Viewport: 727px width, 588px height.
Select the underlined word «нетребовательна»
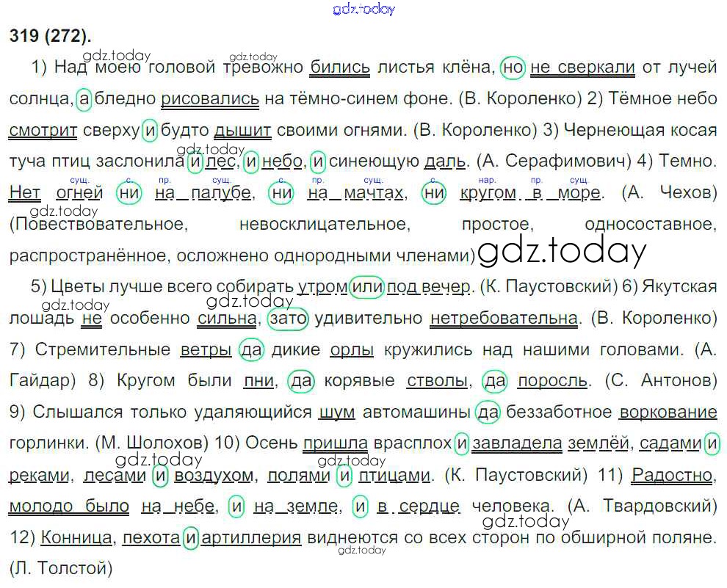(504, 319)
